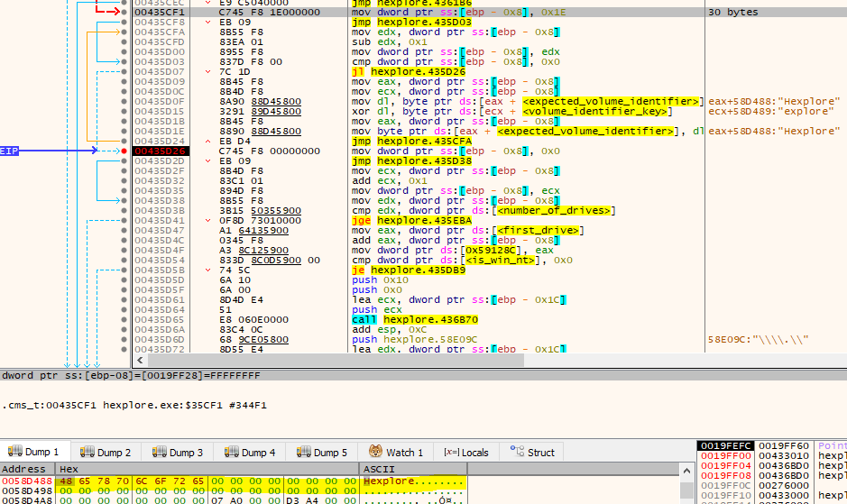The image size is (847, 504).
Task: Select address 00435CF1 in disassembly
Action: click(x=160, y=12)
